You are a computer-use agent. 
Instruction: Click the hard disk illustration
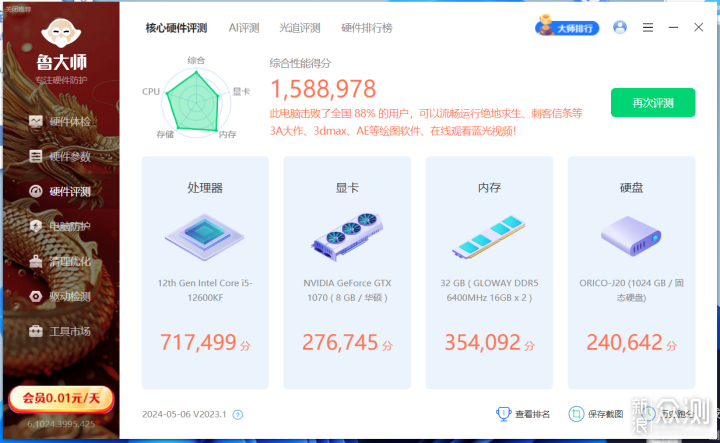point(631,236)
